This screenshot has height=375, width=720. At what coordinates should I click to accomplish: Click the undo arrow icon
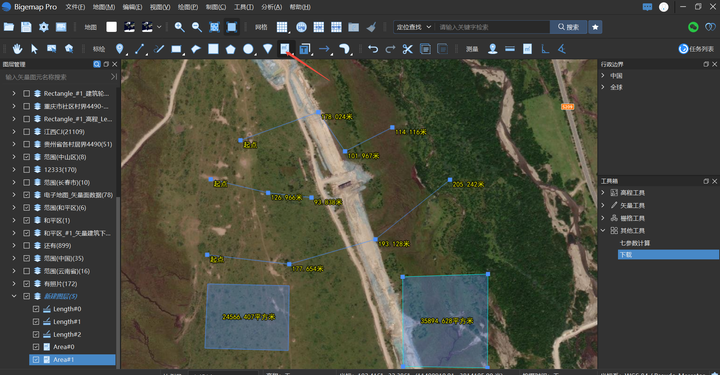tap(373, 49)
